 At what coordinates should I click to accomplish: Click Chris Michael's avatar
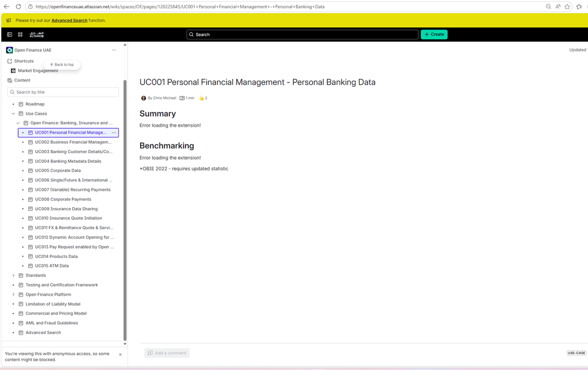143,98
